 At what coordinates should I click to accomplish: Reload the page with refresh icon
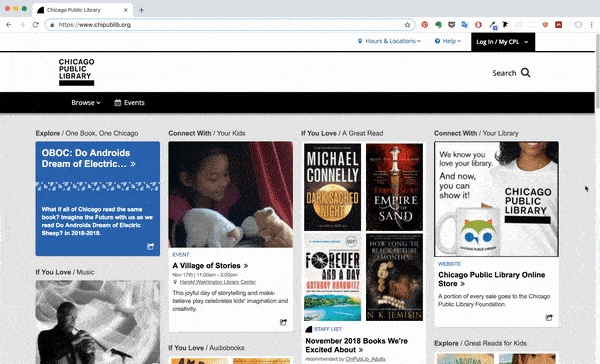pos(36,24)
